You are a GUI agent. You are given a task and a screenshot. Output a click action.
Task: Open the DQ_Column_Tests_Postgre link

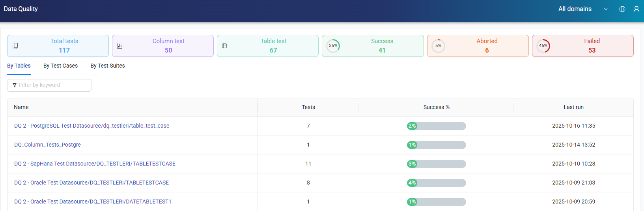(x=47, y=145)
